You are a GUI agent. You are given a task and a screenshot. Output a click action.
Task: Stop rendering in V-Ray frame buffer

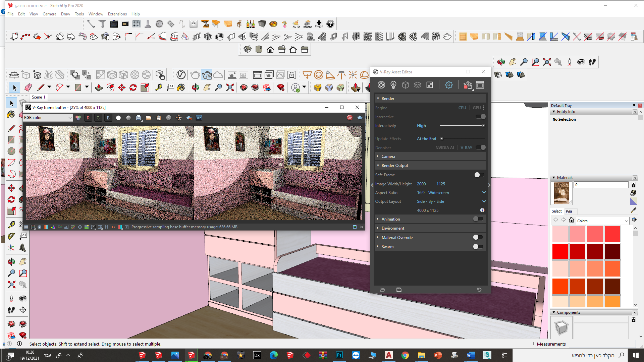tap(350, 118)
